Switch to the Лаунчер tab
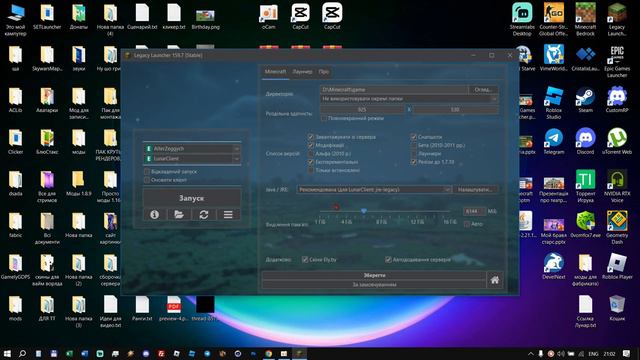This screenshot has height=360, width=640. pyautogui.click(x=302, y=72)
